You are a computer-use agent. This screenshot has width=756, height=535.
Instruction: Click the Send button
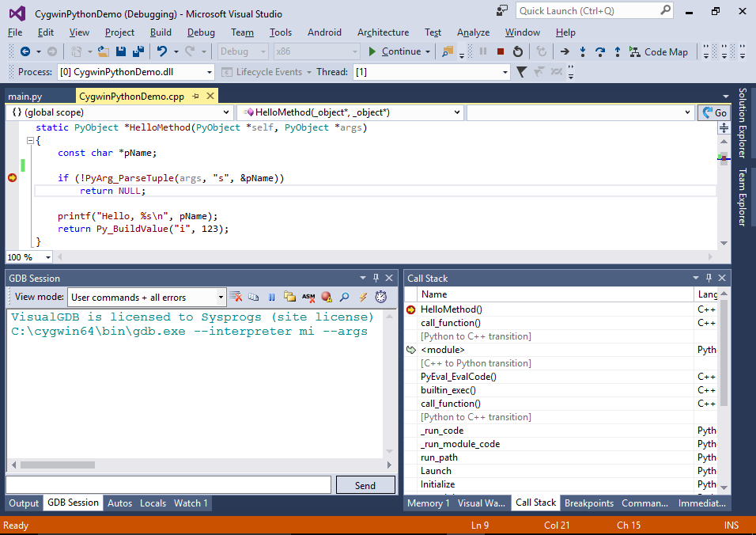click(x=365, y=485)
